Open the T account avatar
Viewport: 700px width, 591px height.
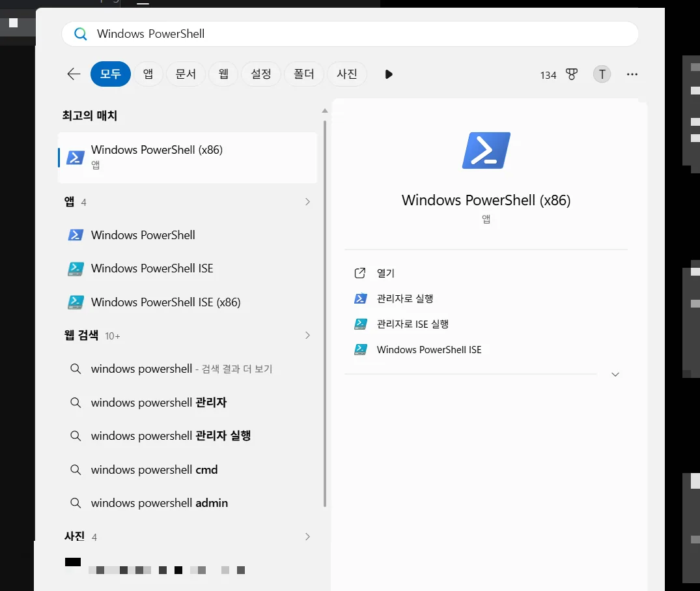[x=602, y=74]
